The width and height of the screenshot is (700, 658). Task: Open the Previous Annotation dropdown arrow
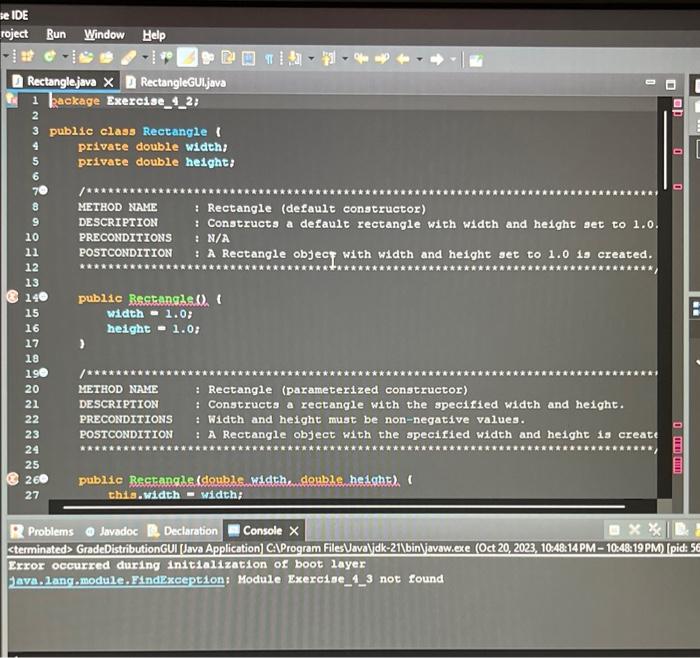coord(345,58)
